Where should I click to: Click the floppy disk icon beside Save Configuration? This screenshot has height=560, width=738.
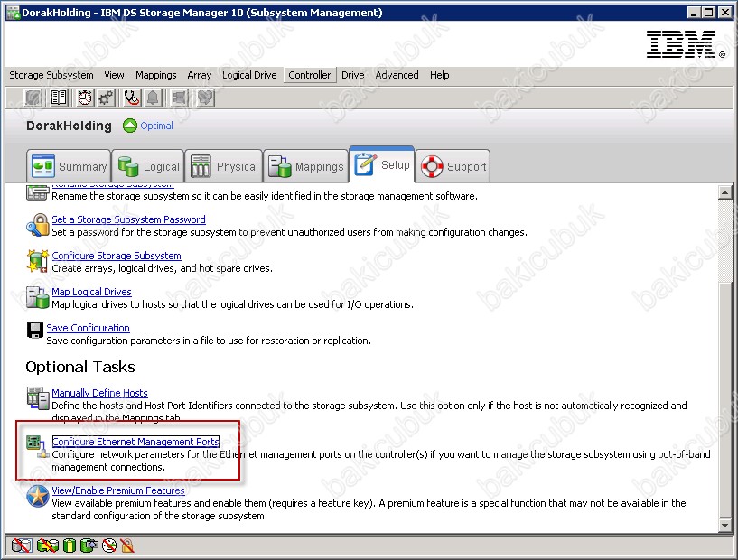35,331
